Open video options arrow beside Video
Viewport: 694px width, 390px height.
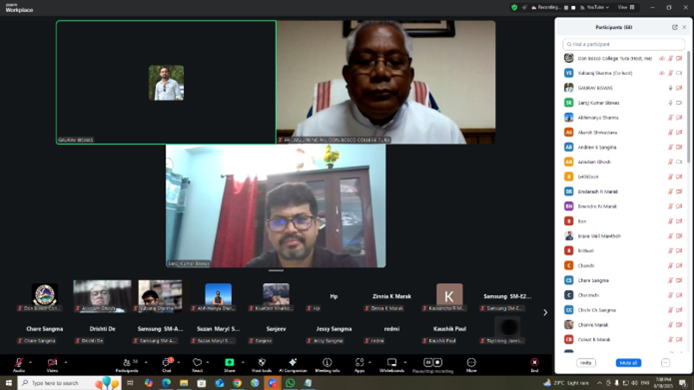point(66,363)
